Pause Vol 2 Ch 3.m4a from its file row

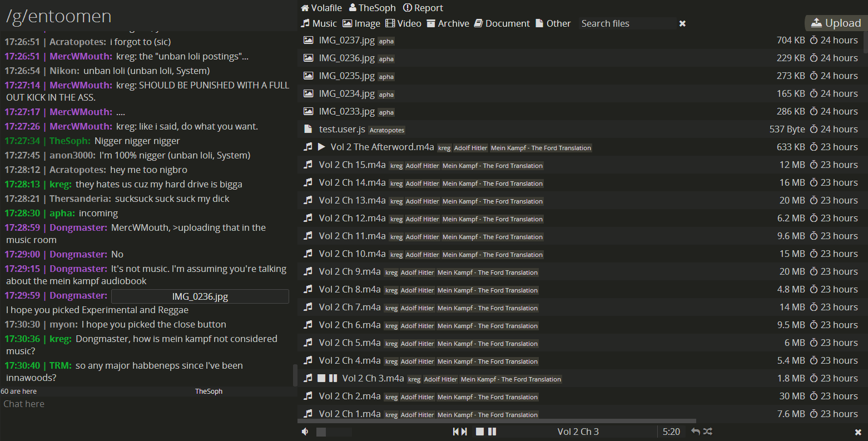pyautogui.click(x=333, y=378)
